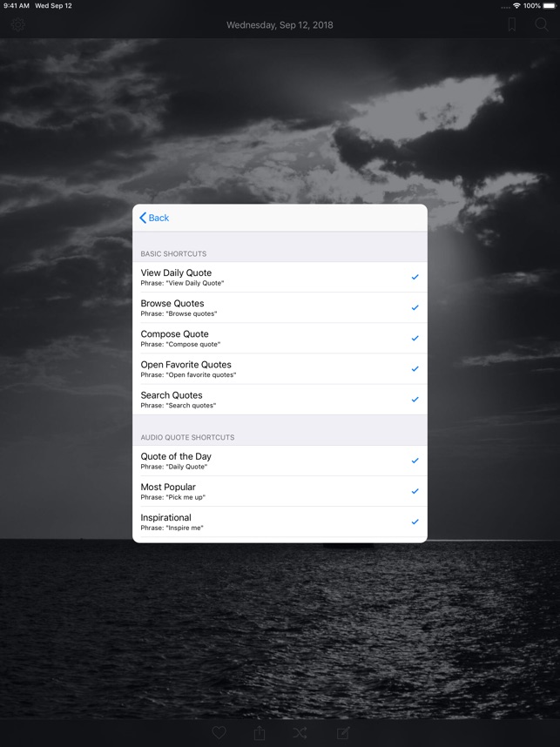The height and width of the screenshot is (747, 560).
Task: Tap the battery indicator icon
Action: pyautogui.click(x=550, y=6)
